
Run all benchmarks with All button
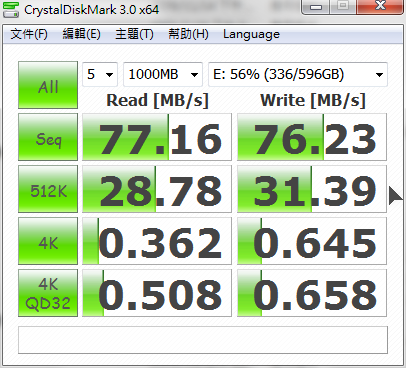click(48, 85)
